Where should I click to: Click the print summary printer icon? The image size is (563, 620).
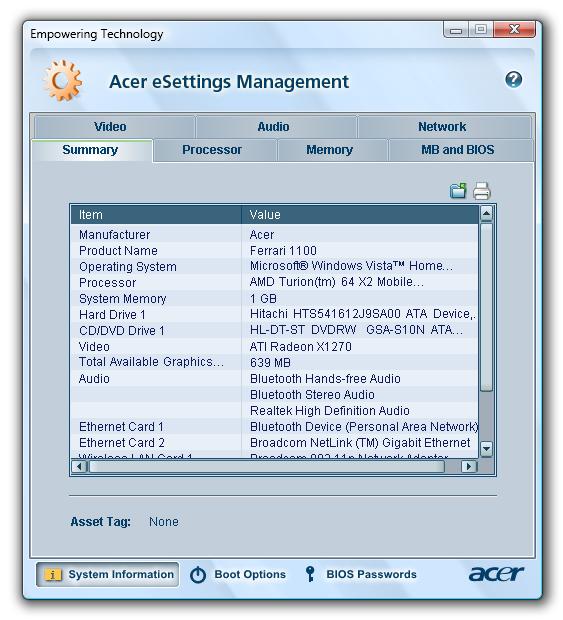point(482,191)
